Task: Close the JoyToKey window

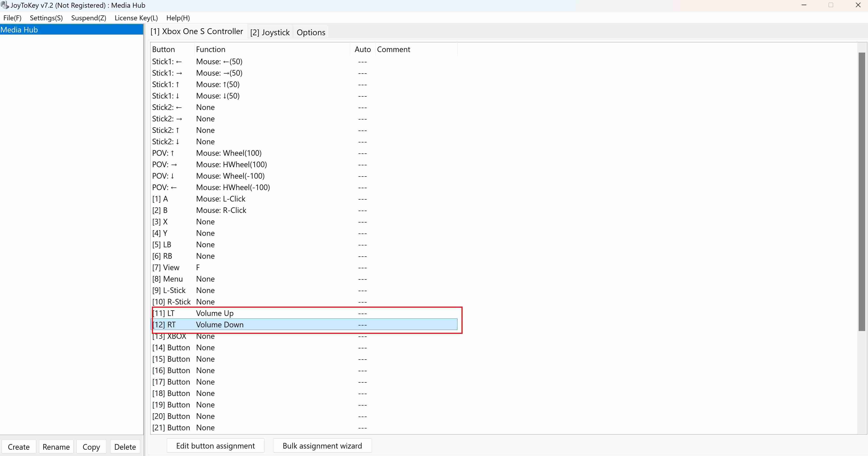Action: (x=858, y=5)
